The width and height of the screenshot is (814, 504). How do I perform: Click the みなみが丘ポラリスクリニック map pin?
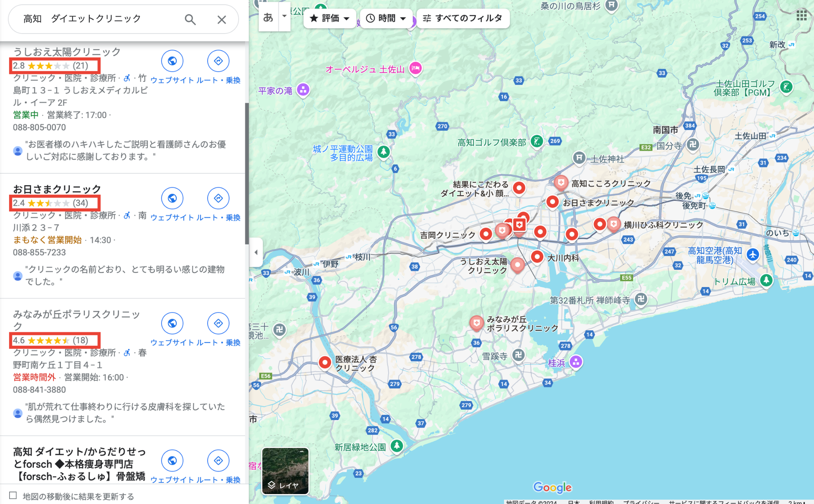click(x=476, y=323)
